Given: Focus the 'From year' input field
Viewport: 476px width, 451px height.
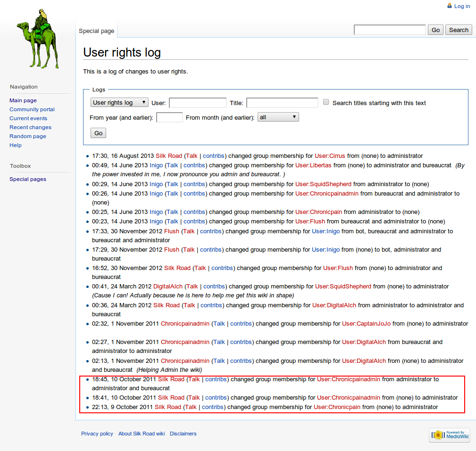Looking at the screenshot, I should pos(169,117).
